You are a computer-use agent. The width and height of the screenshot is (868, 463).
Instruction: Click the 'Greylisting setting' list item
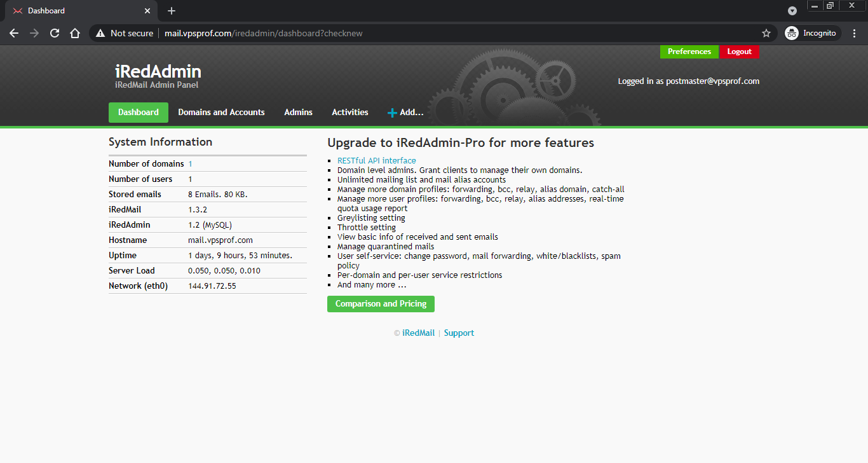371,218
